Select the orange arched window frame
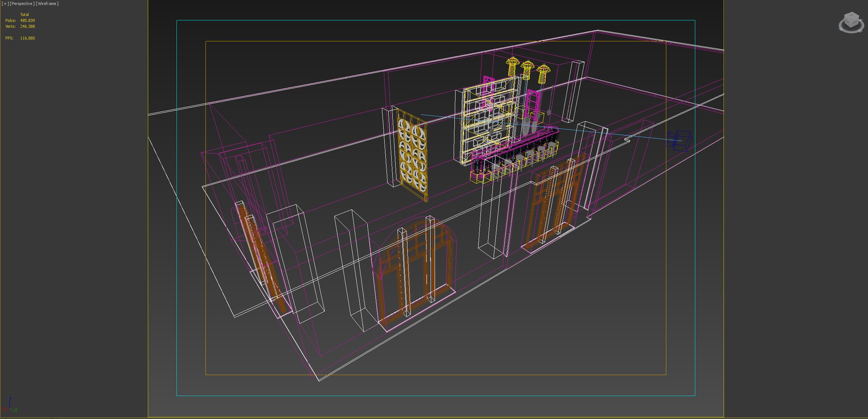868x419 pixels. click(415, 271)
